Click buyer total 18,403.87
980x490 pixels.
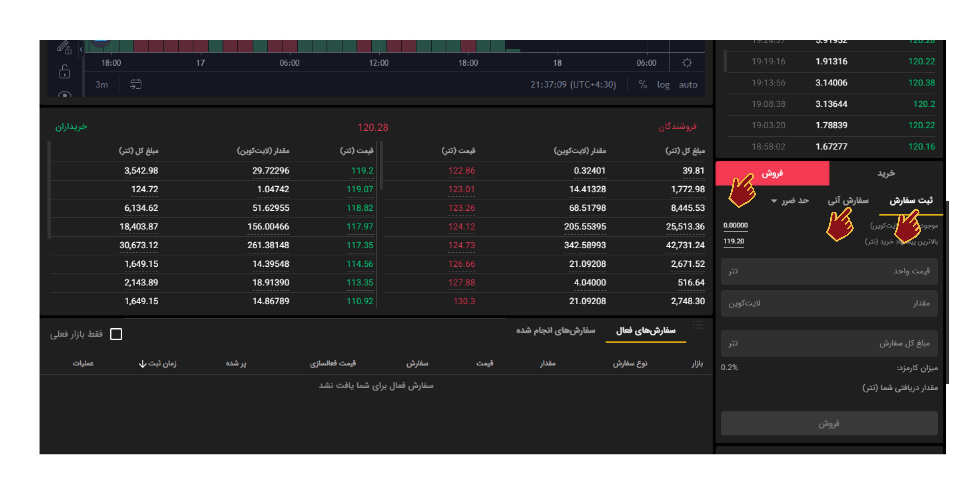coord(139,226)
